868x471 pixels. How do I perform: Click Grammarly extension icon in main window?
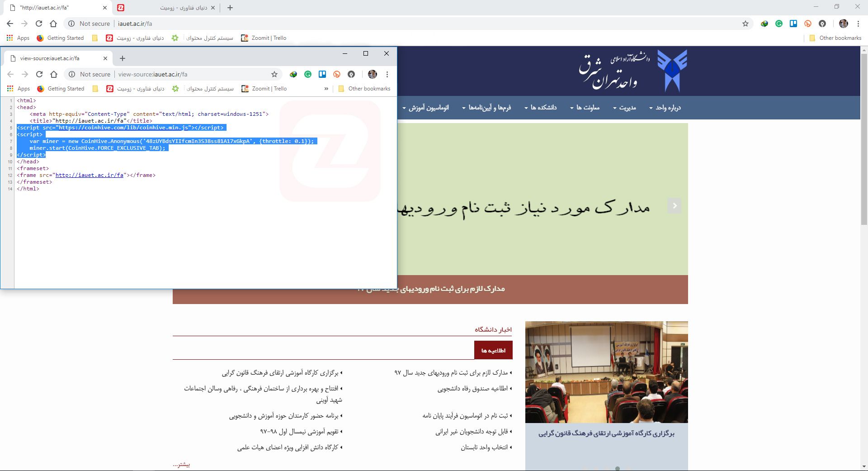(x=779, y=24)
